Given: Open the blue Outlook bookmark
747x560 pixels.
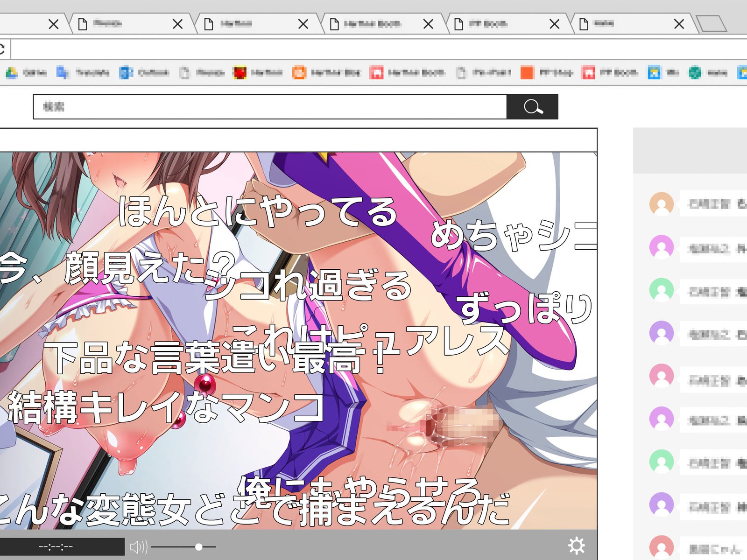Looking at the screenshot, I should 125,73.
